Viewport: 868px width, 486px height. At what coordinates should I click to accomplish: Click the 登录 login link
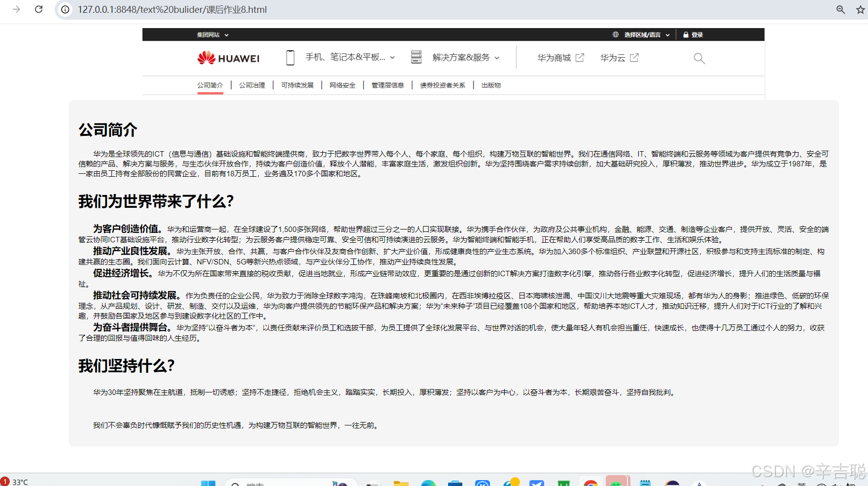click(697, 35)
